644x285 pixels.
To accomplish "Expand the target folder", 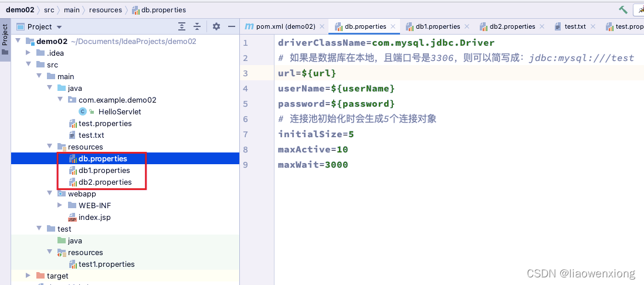I will (x=28, y=276).
